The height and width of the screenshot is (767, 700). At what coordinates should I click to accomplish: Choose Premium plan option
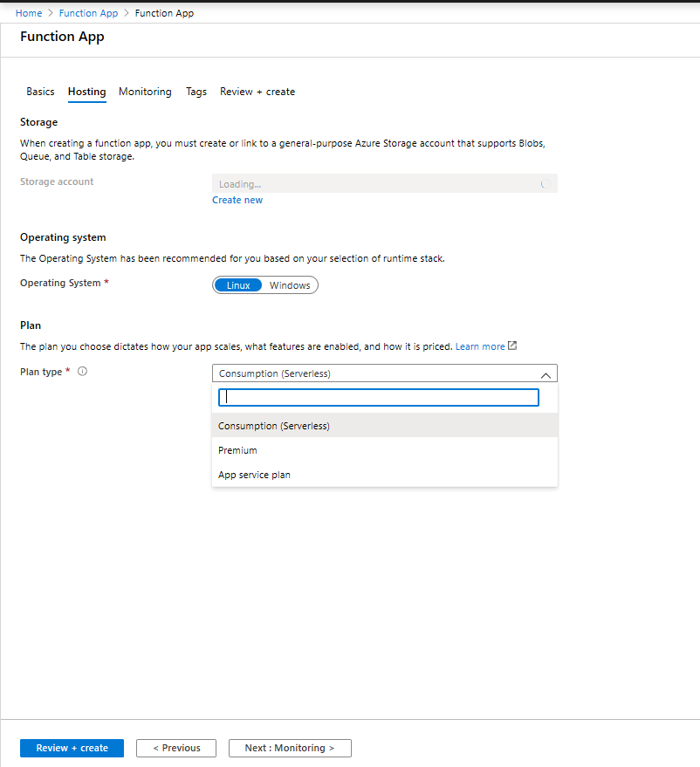(385, 450)
